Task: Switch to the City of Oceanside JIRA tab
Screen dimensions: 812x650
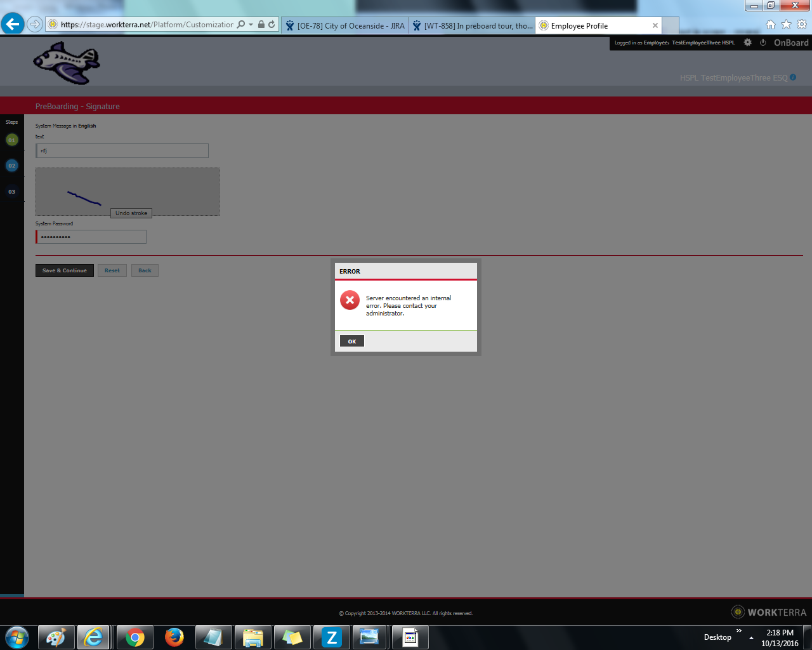Action: tap(344, 26)
